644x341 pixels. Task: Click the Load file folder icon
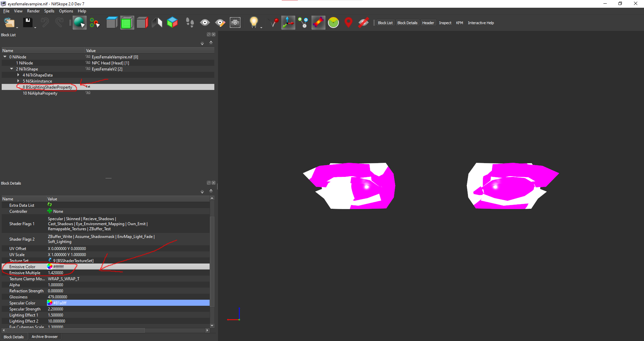click(9, 23)
